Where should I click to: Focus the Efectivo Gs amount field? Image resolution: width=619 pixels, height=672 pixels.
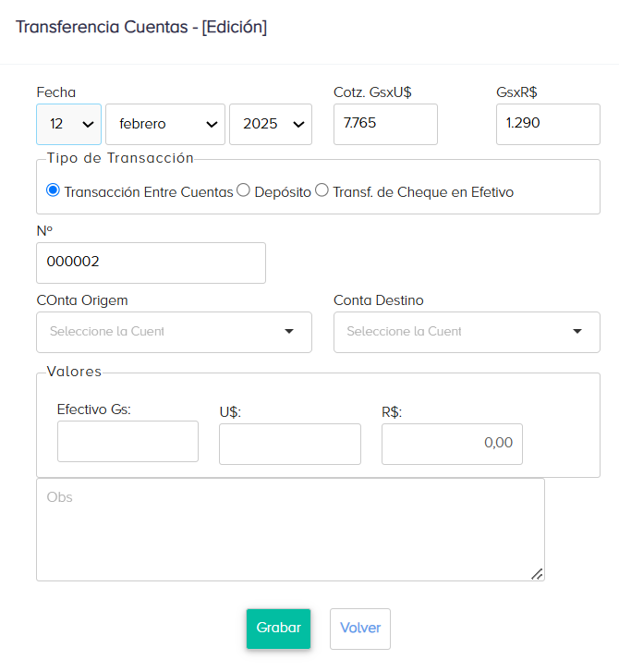tap(127, 442)
